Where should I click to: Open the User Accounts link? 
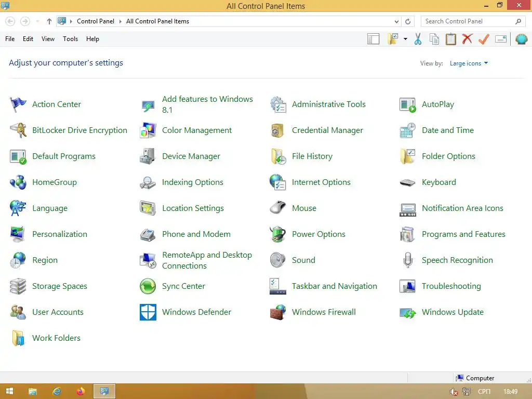(x=58, y=312)
